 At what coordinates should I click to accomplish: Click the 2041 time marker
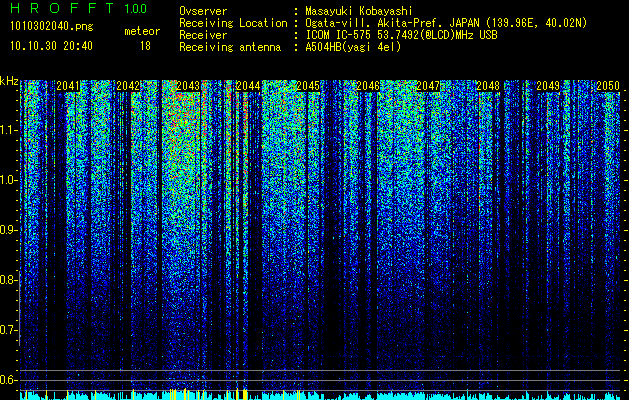click(68, 86)
